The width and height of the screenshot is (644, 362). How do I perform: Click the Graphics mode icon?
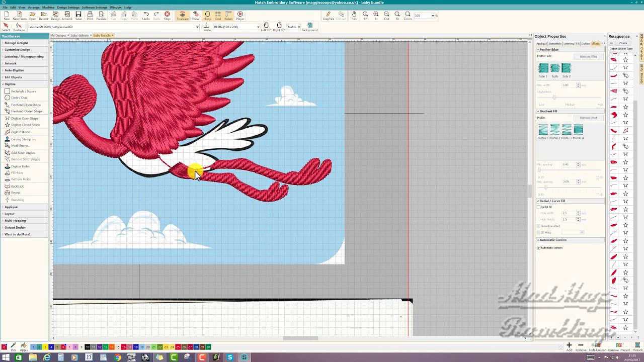(x=328, y=15)
